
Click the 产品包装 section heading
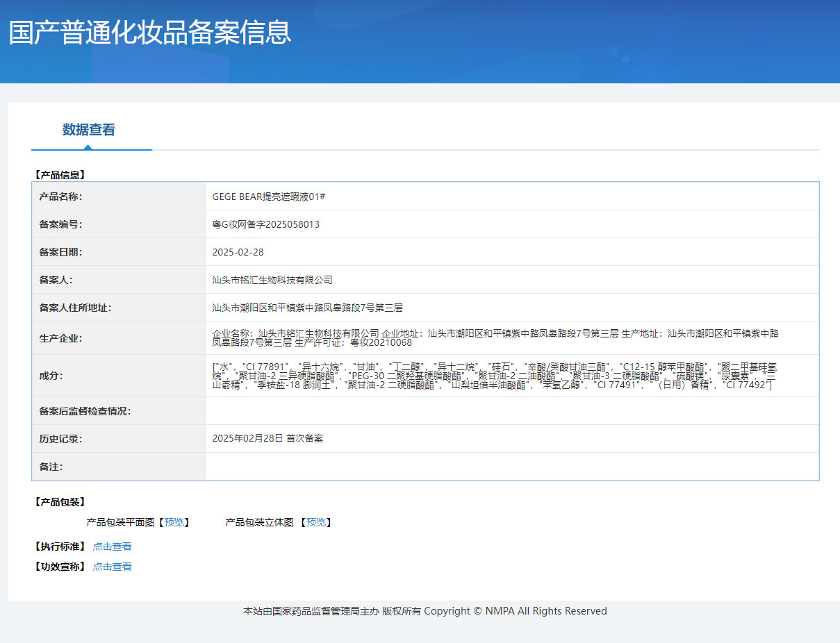tap(59, 502)
